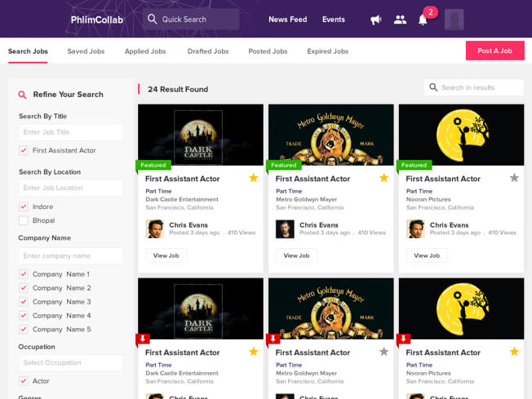View Job for Metro Goldwyn Mayer featured listing
This screenshot has height=399, width=532.
[x=296, y=255]
